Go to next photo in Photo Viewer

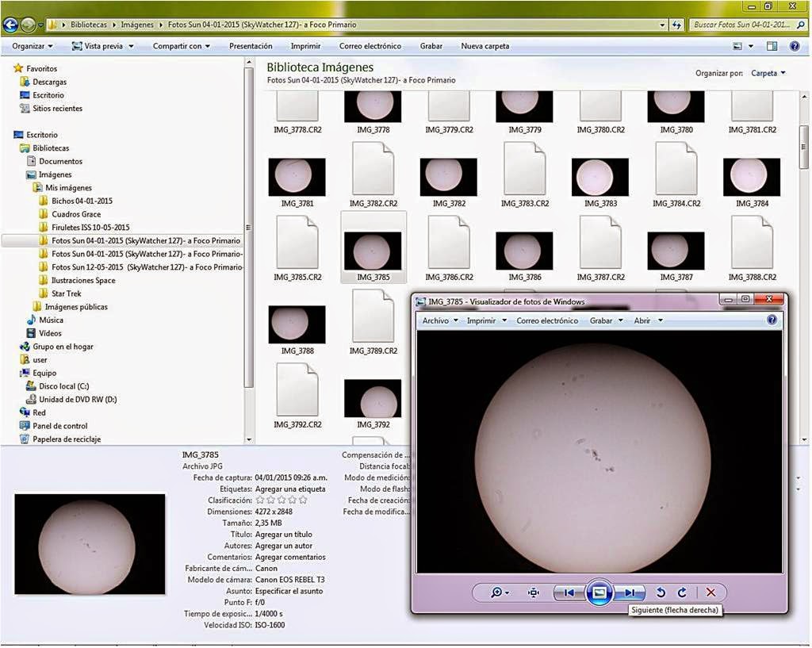pos(630,592)
